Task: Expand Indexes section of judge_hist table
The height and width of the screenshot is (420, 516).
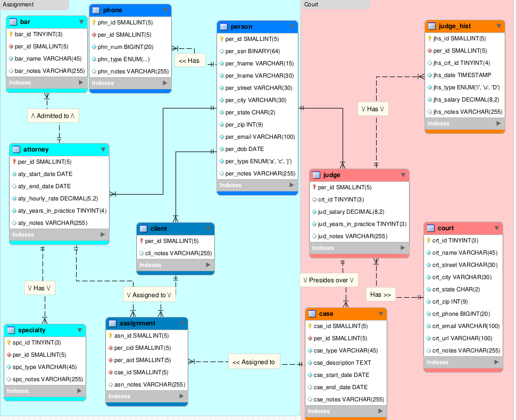Action: [498, 123]
